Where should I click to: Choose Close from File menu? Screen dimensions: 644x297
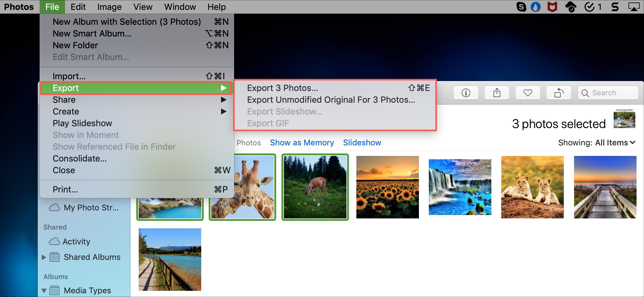coord(136,170)
